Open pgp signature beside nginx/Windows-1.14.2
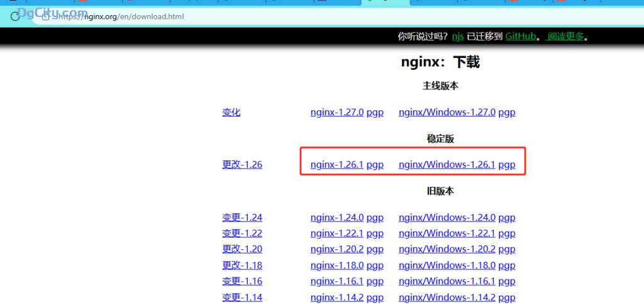The width and height of the screenshot is (644, 304). point(507,298)
